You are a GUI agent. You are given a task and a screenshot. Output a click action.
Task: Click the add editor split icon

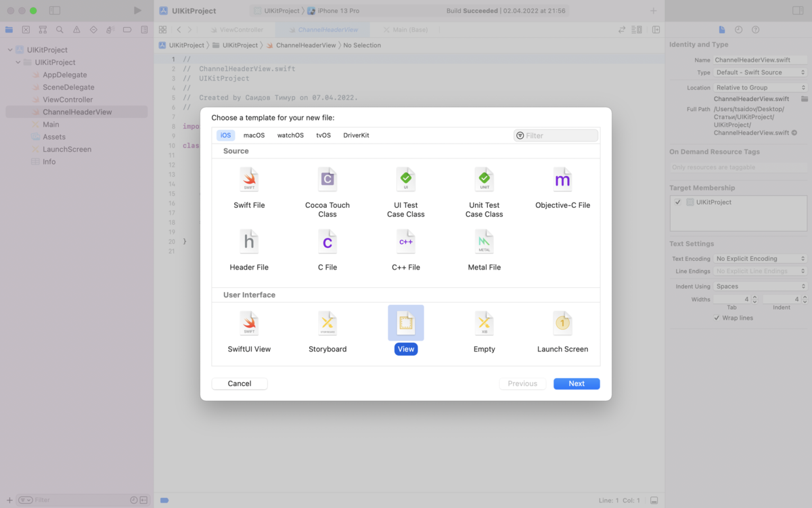pos(656,30)
